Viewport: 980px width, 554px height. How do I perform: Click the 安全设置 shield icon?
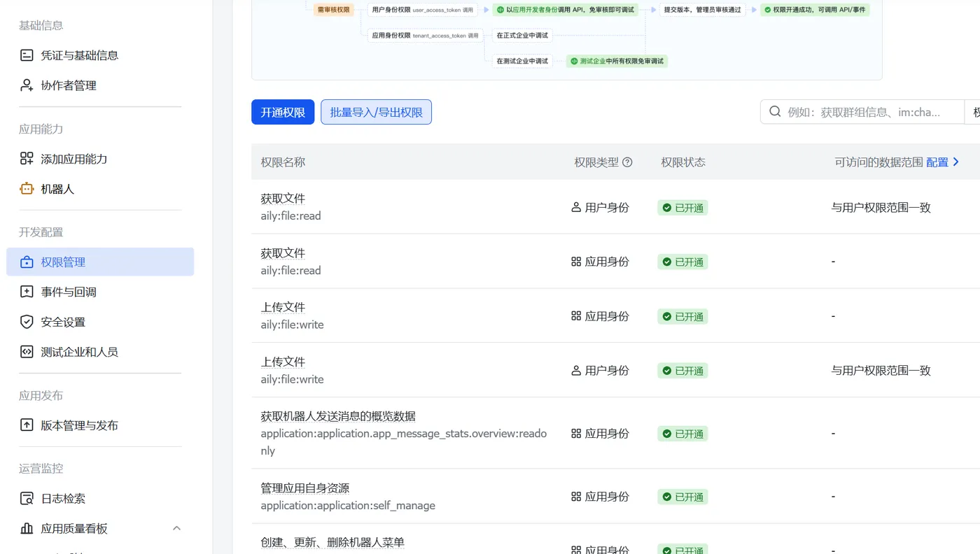click(27, 322)
